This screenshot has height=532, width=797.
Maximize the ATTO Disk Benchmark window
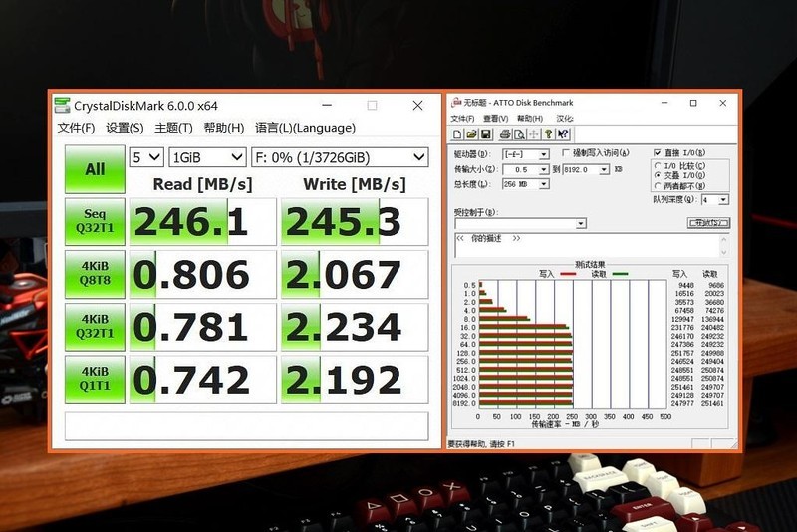(693, 103)
